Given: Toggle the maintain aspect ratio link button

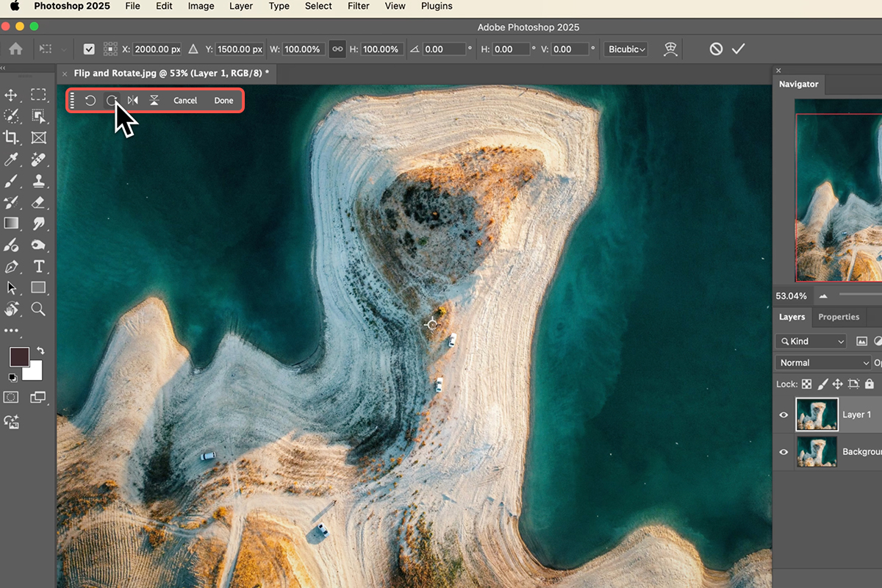Looking at the screenshot, I should tap(337, 49).
